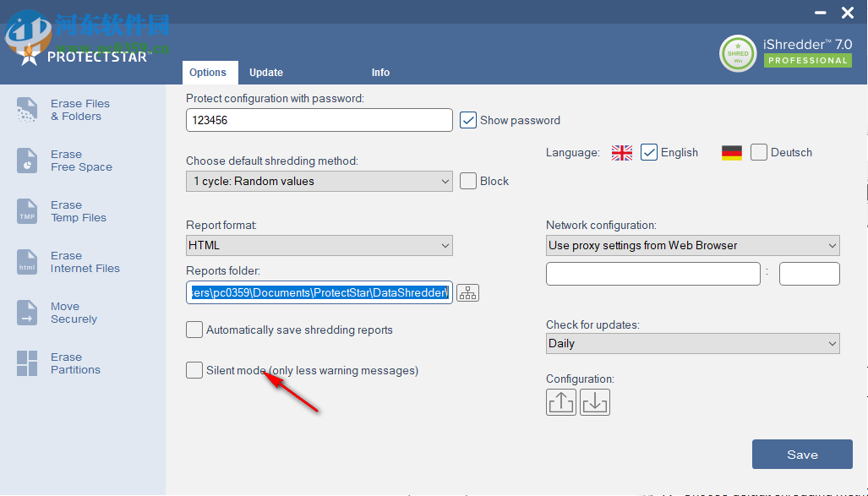Open Erase Temp Files TMP icon
This screenshot has height=496, width=868.
tap(26, 211)
